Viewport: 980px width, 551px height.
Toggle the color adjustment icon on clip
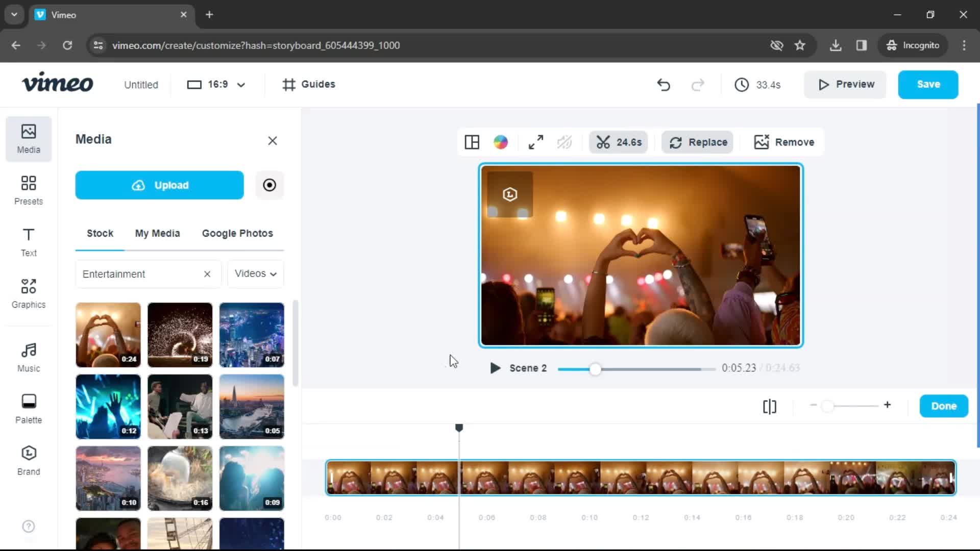pyautogui.click(x=501, y=142)
